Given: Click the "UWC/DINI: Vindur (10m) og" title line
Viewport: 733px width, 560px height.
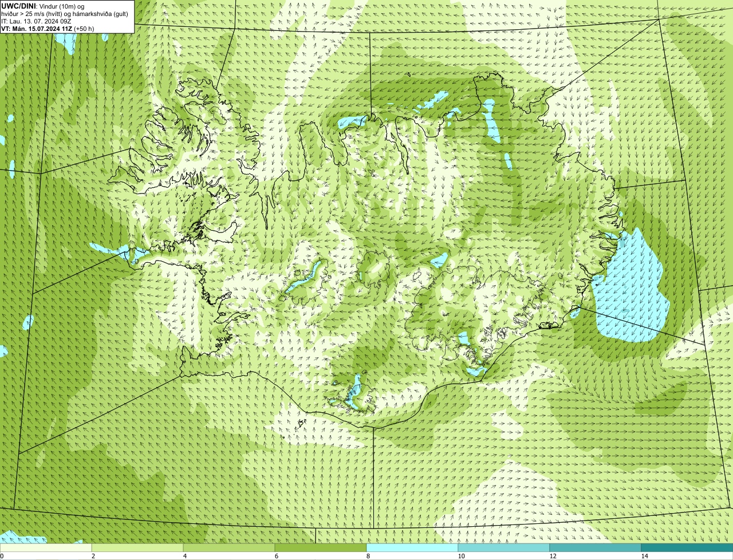Looking at the screenshot, I should 43,6.
